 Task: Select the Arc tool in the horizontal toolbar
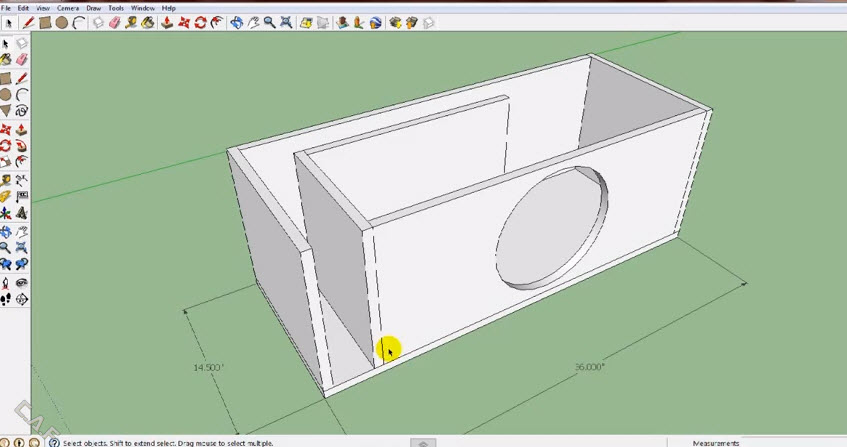pyautogui.click(x=79, y=23)
